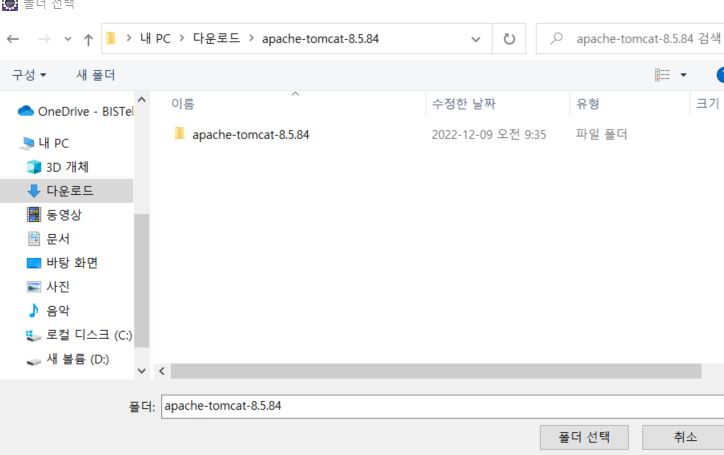Click the 내 PC computer icon
This screenshot has height=455, width=724.
tap(27, 144)
